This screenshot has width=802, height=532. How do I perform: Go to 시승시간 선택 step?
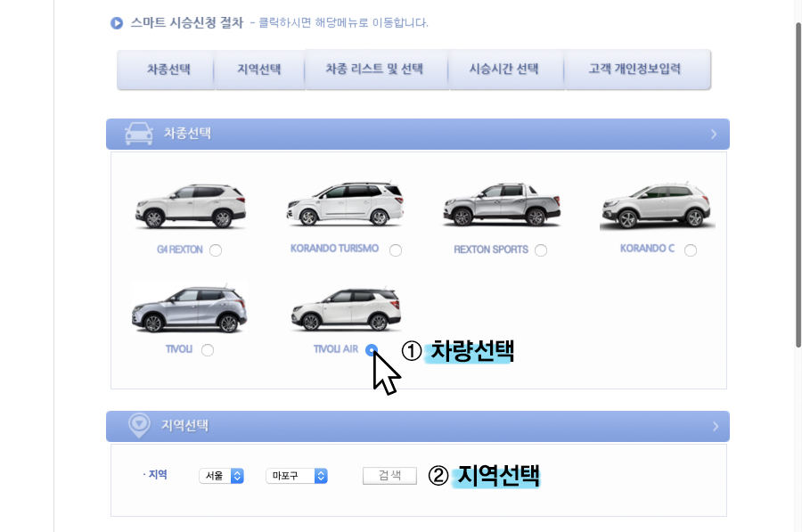[x=506, y=69]
